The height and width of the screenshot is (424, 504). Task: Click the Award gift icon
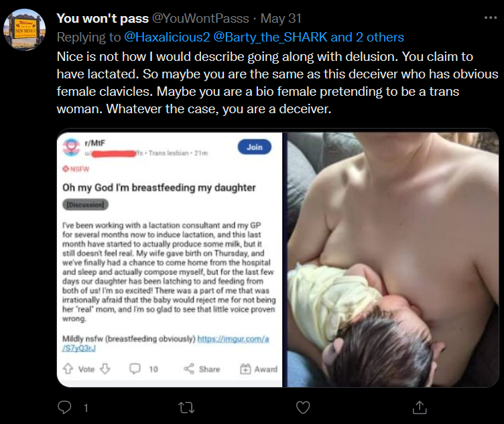click(x=245, y=369)
